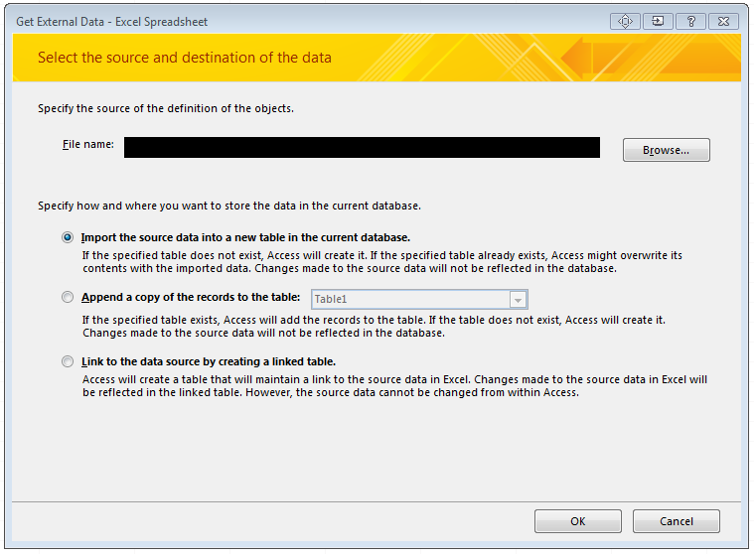756x555 pixels.
Task: Click the Cancel button
Action: pos(676,521)
